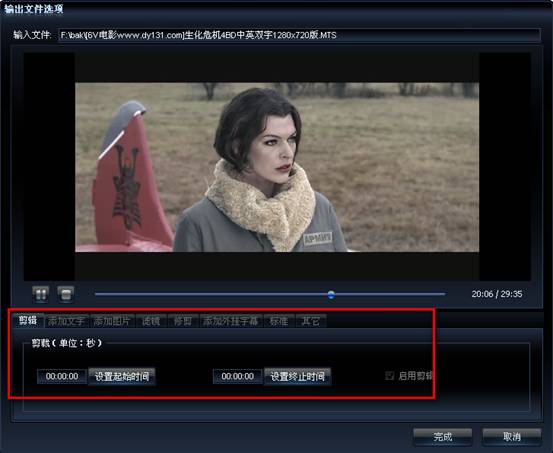Click the 设置终止时间 button
This screenshot has width=553, height=453.
[x=297, y=376]
